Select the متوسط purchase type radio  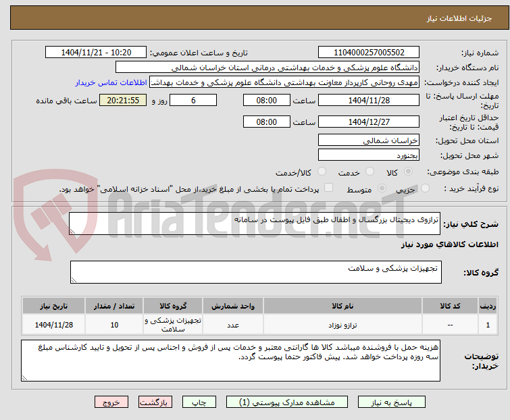[x=382, y=188]
